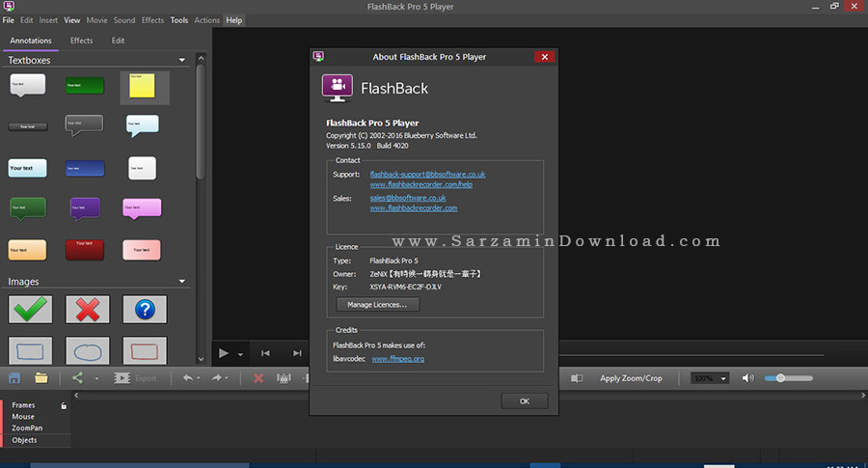Screen dimensions: 868x468
Task: Switch to the Edit tab in side panel
Action: [x=118, y=41]
